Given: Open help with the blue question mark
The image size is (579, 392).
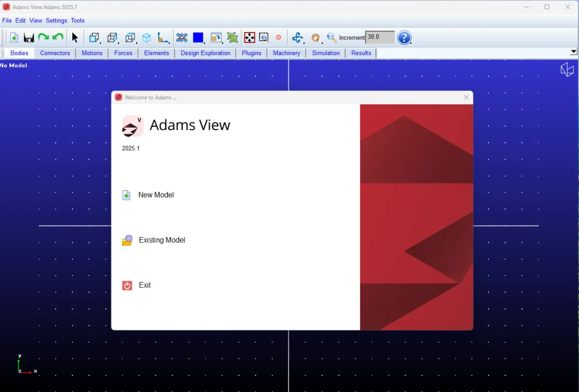Looking at the screenshot, I should [404, 37].
